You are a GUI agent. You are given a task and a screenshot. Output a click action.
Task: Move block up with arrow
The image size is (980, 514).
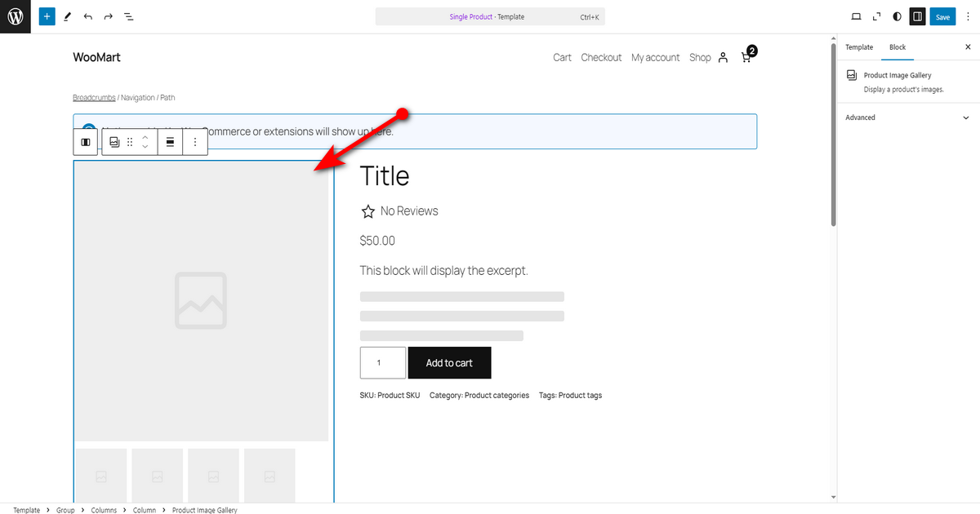[x=145, y=137]
